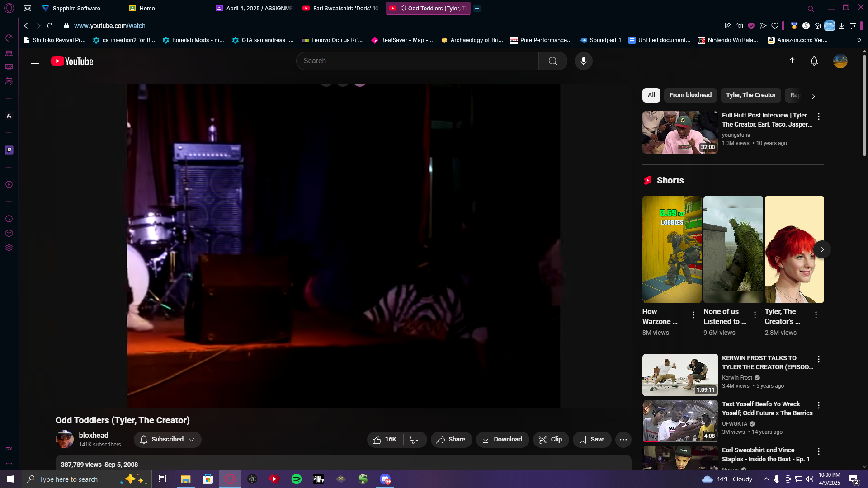Mute the Odd Toddlers tab audio icon

(403, 8)
